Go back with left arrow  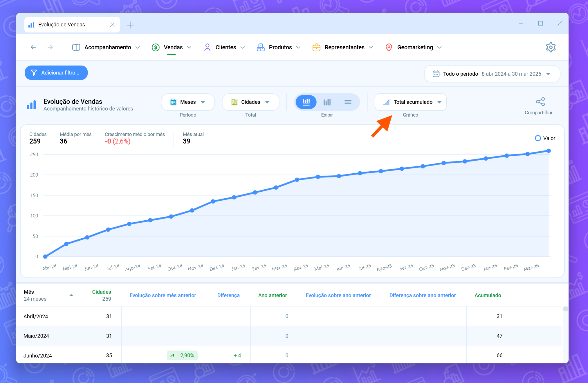[33, 47]
